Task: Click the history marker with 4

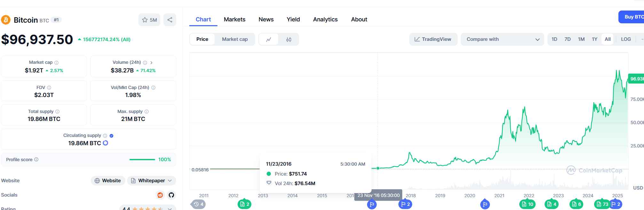Action: 198,204
